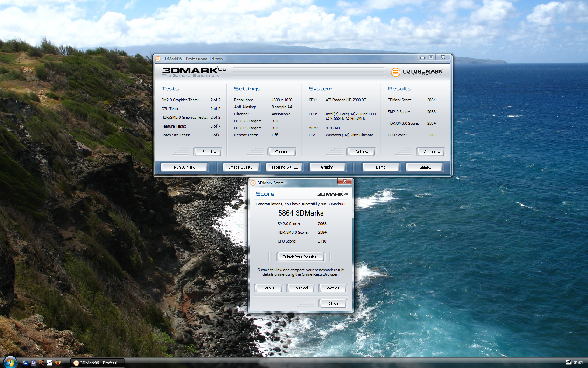Open Change dialog under Settings

point(283,152)
